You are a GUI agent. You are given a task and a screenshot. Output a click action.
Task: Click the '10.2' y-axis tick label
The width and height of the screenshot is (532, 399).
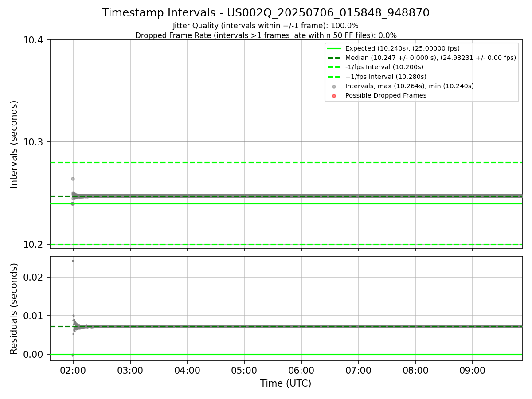point(33,245)
